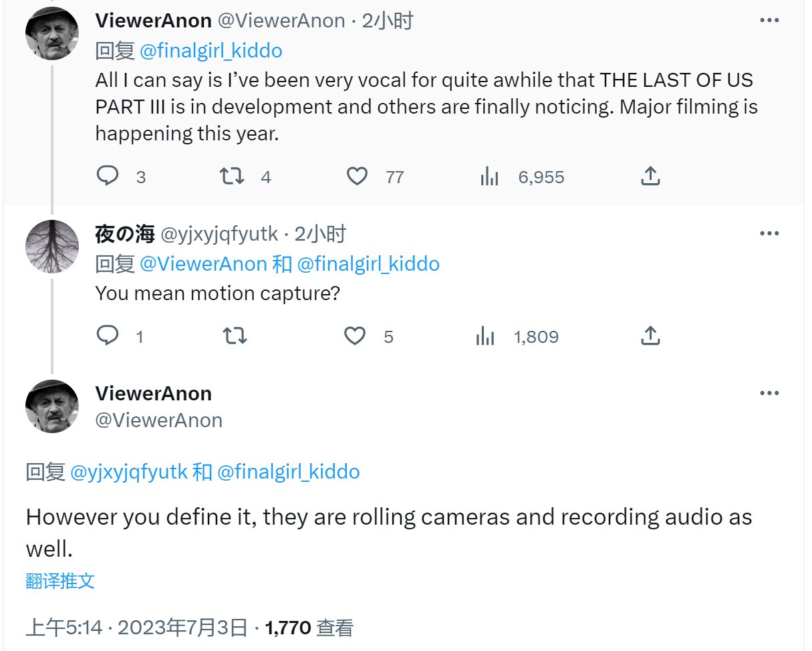812x651 pixels.
Task: Open 夜の海's tree profile picture
Action: click(52, 247)
